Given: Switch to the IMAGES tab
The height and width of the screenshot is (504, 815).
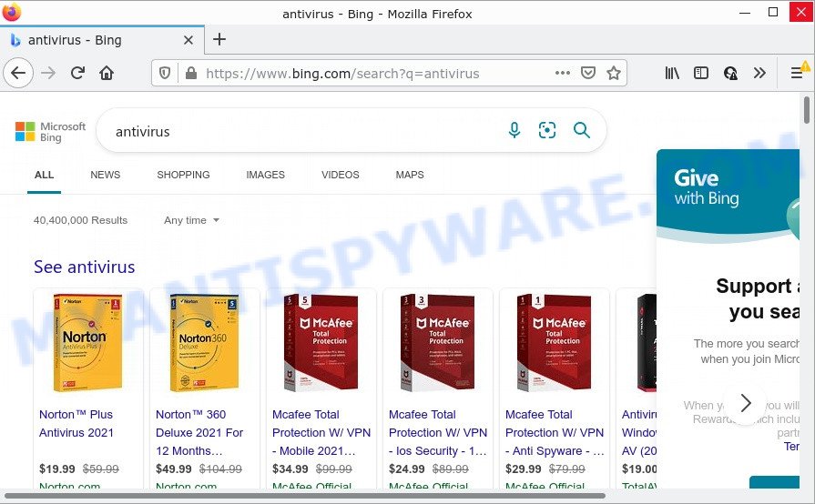Looking at the screenshot, I should tap(266, 175).
